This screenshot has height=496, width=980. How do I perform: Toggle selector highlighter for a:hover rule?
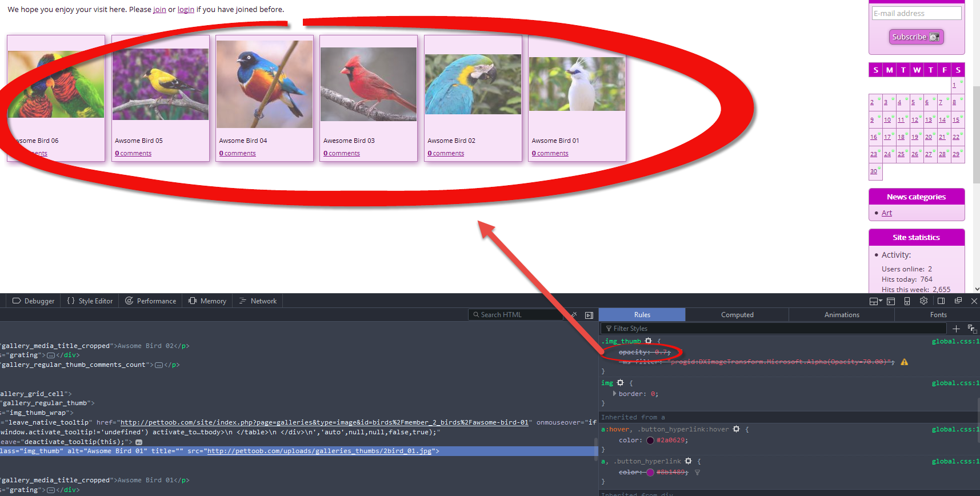[736, 429]
